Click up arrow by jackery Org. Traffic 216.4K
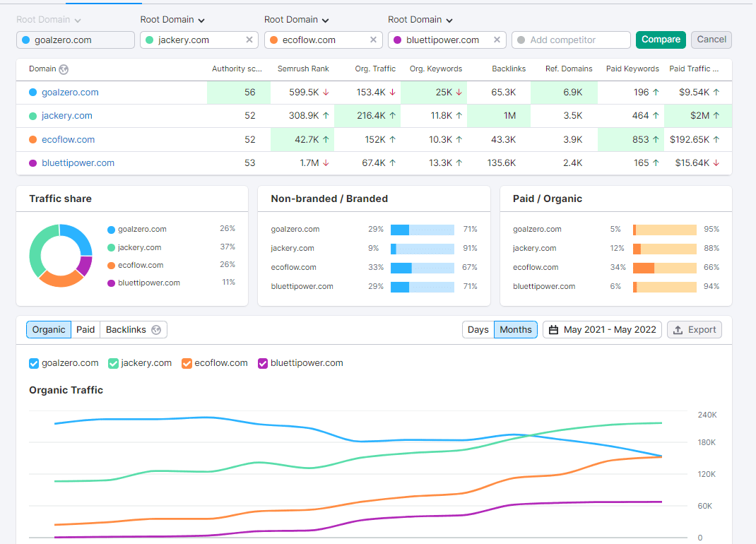The height and width of the screenshot is (544, 756). point(392,116)
